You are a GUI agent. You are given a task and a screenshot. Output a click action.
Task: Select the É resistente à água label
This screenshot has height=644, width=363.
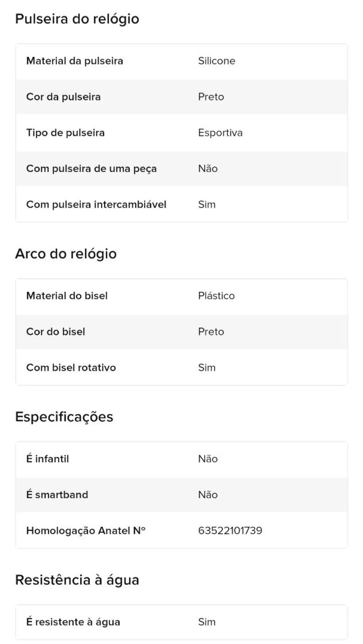(73, 622)
